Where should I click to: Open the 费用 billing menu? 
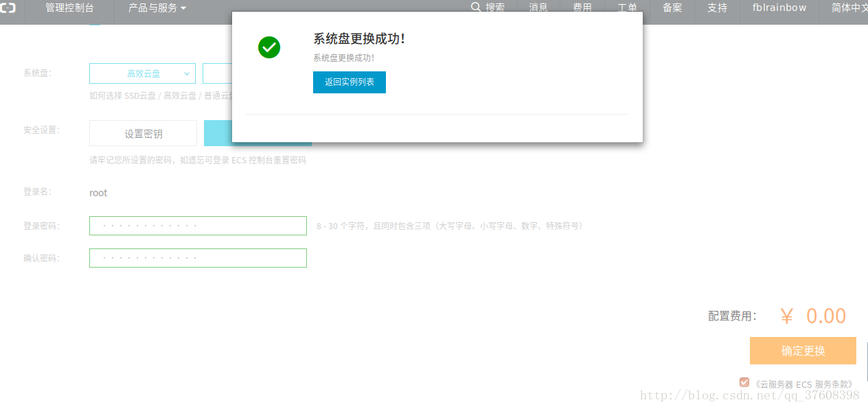pos(582,8)
